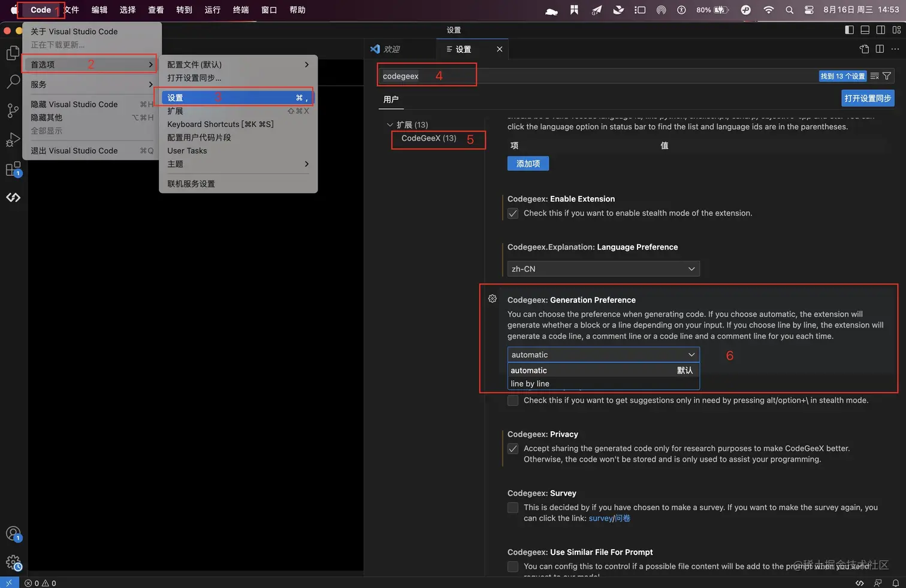Choose the 'line by line' option

(x=603, y=384)
